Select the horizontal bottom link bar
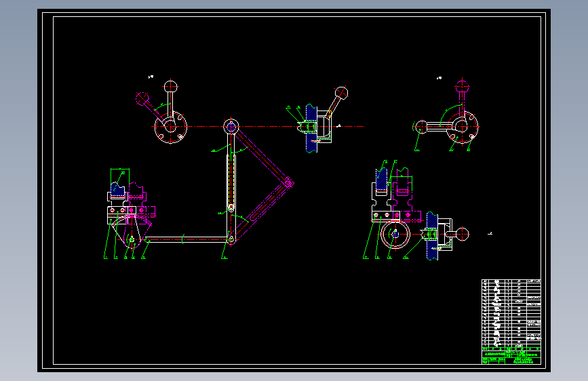Image resolution: width=588 pixels, height=381 pixels. 186,239
